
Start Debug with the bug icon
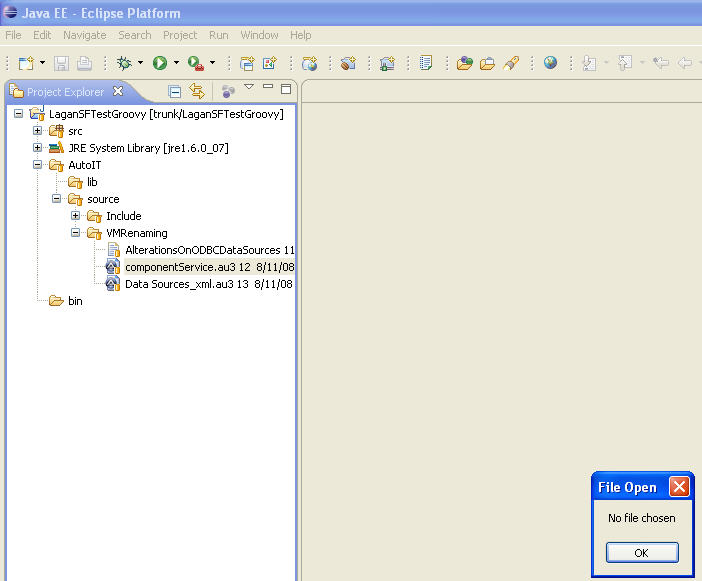pos(124,63)
